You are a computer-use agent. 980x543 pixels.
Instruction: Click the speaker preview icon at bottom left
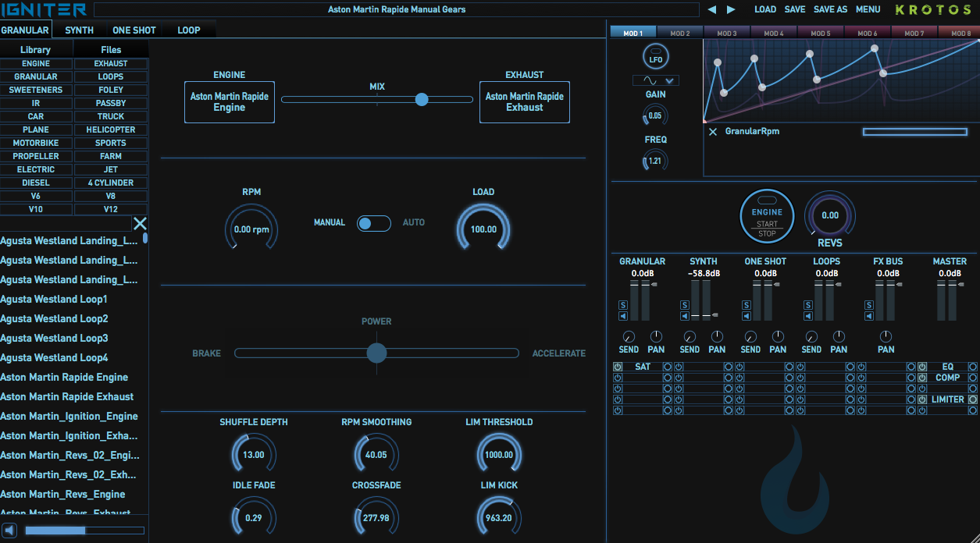[x=9, y=530]
